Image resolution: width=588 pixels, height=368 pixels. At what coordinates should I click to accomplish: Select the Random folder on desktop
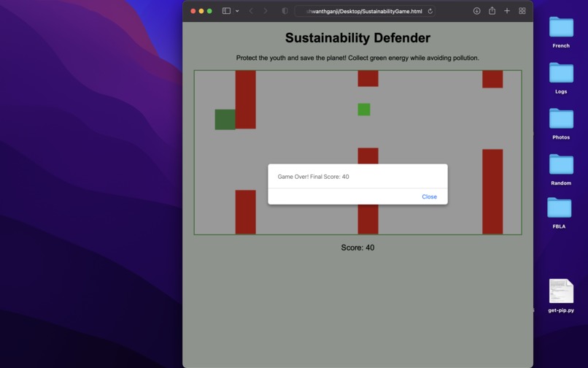(561, 169)
